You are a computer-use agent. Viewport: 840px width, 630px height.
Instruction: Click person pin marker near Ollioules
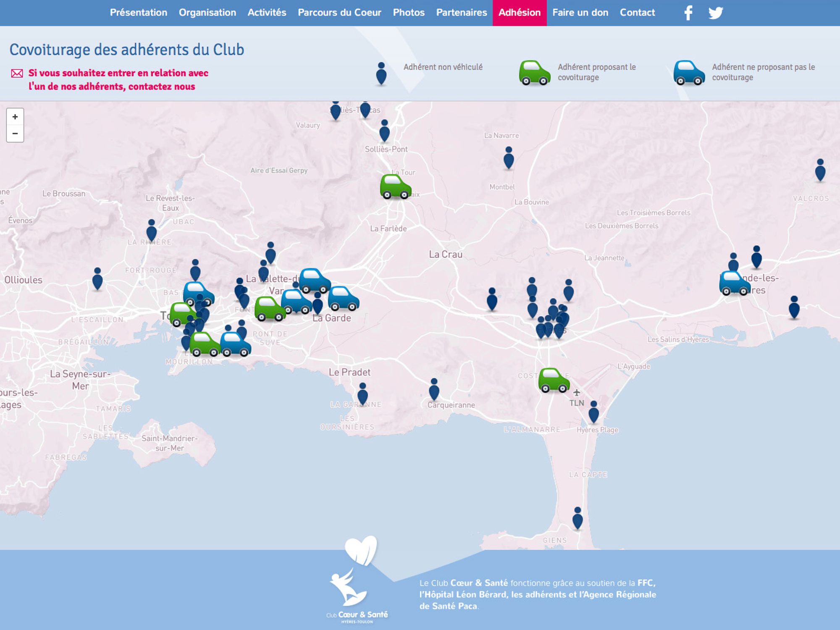click(97, 279)
